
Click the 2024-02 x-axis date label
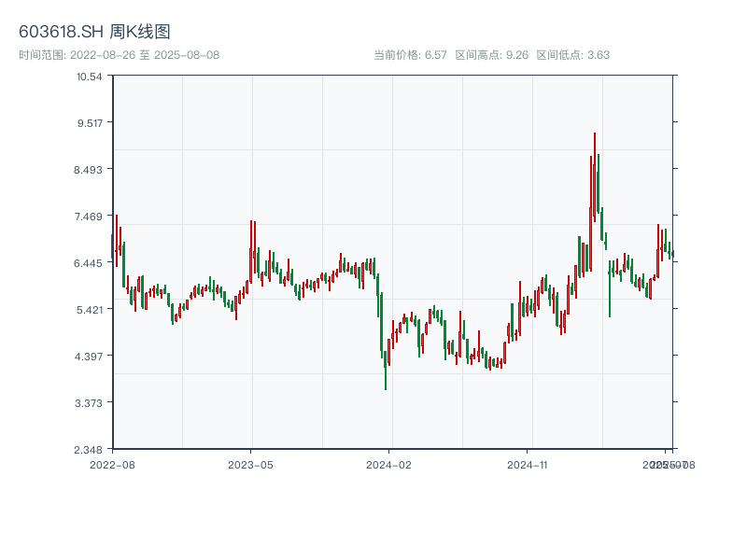tap(389, 464)
